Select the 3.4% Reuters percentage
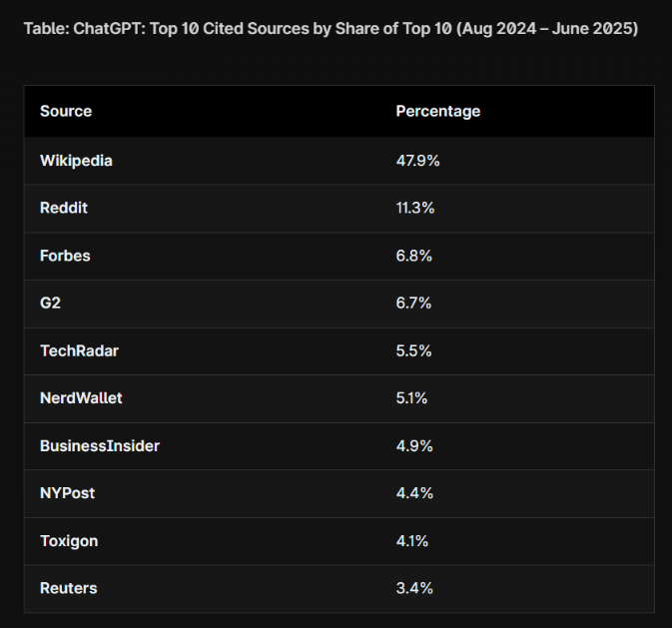Screen dimensions: 672x628 (x=414, y=588)
